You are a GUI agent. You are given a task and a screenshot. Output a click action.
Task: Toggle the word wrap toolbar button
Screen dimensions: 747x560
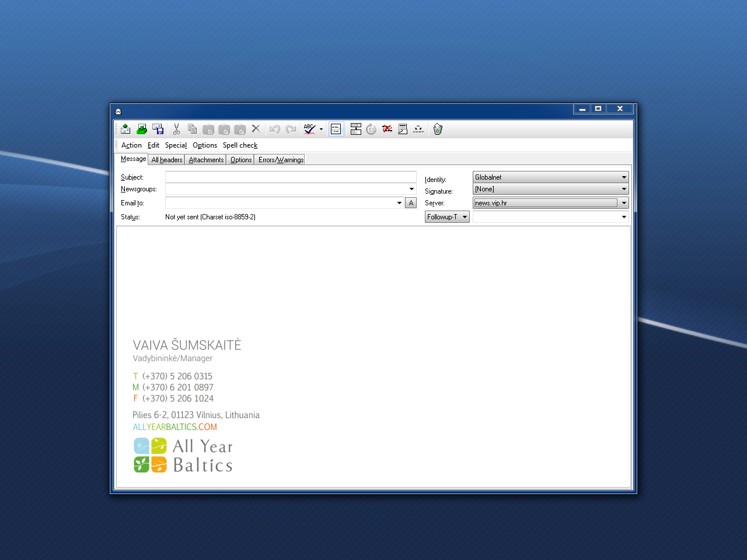(336, 129)
